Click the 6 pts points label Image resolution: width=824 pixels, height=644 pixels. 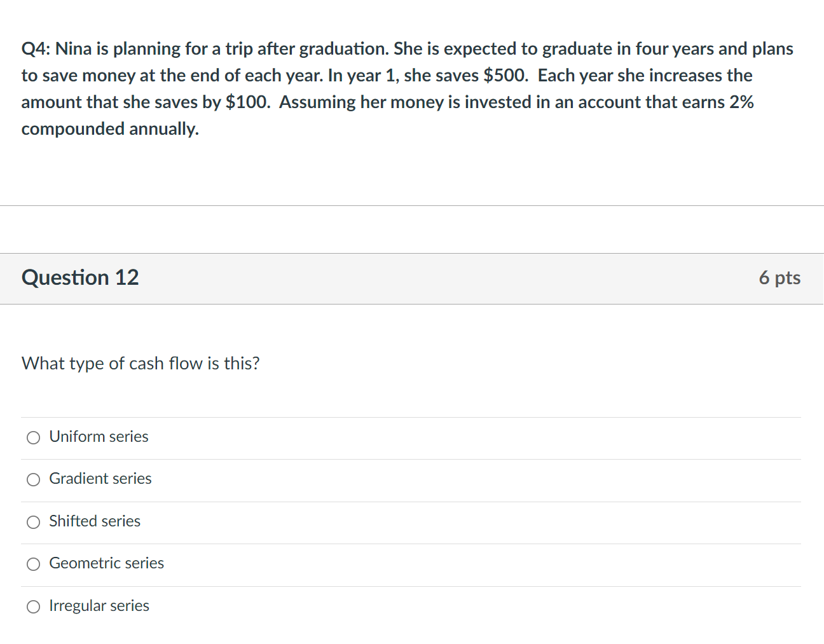(779, 278)
